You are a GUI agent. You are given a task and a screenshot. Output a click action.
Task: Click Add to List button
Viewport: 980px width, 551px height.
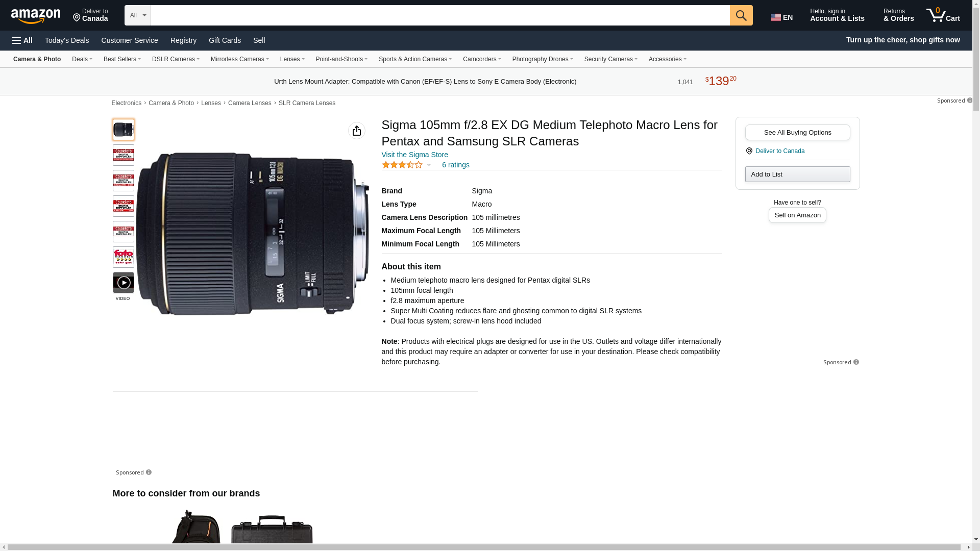pos(797,174)
